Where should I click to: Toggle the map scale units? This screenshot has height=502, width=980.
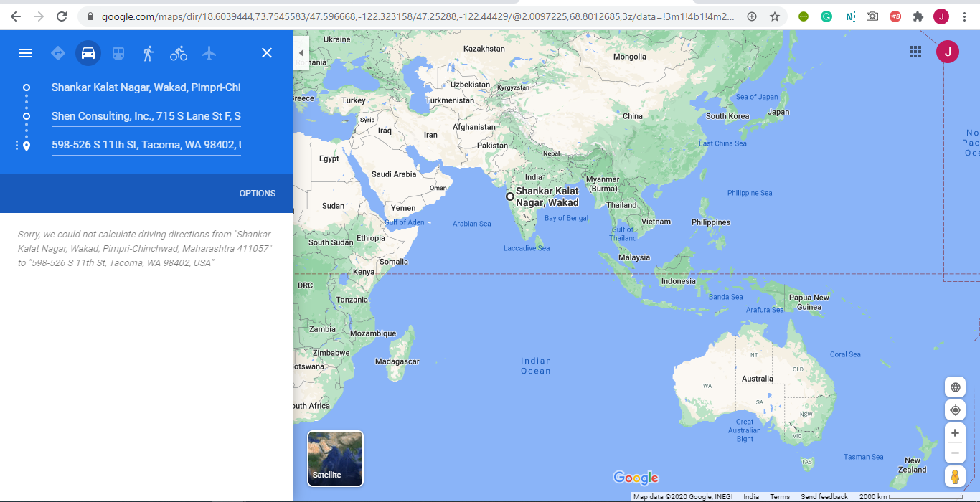coord(911,497)
